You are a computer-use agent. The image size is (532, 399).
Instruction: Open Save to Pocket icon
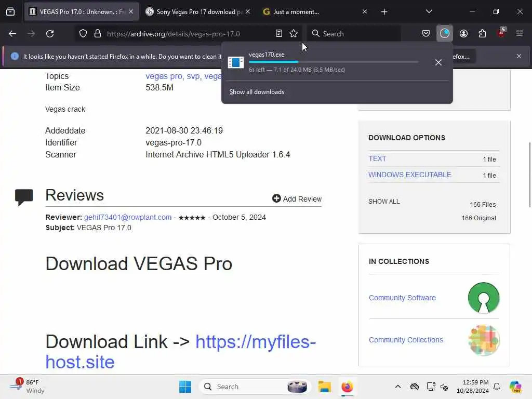(x=426, y=34)
